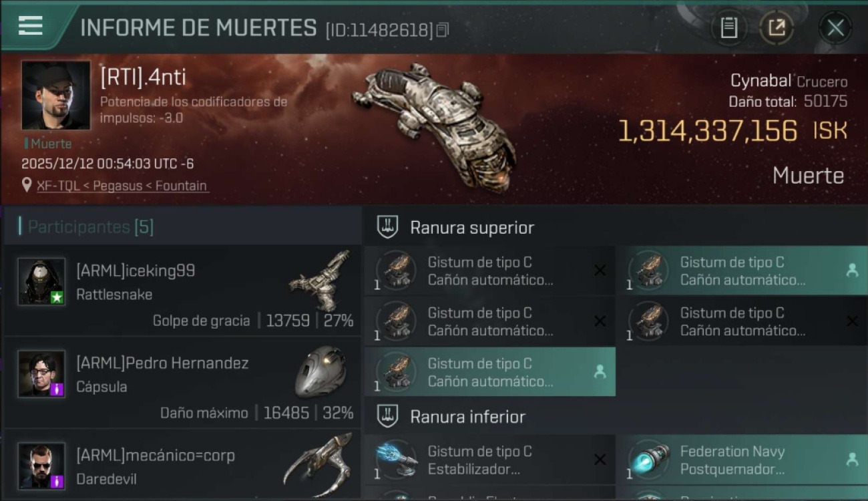This screenshot has height=501, width=868.
Task: Share the kill report externally
Action: 777,28
